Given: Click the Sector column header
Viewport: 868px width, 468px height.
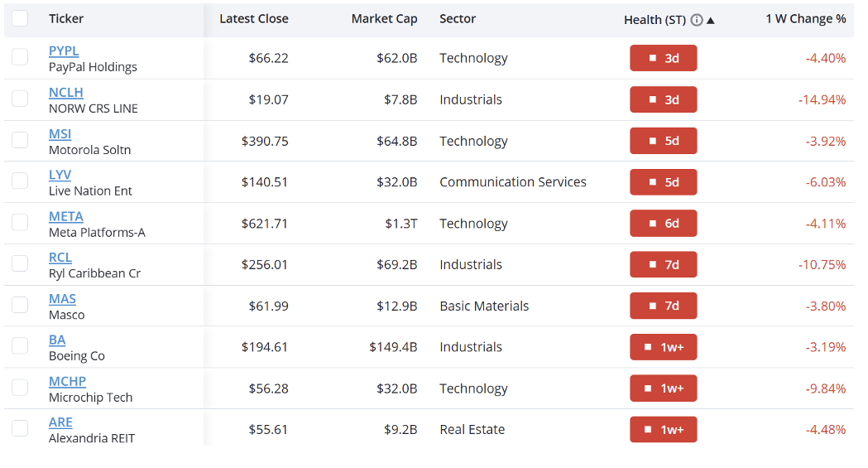Looking at the screenshot, I should [x=458, y=19].
